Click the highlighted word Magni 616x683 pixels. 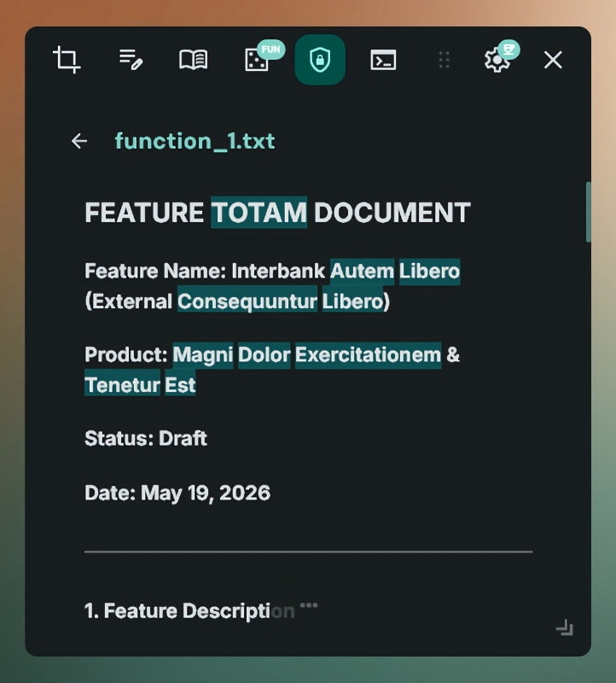click(203, 355)
